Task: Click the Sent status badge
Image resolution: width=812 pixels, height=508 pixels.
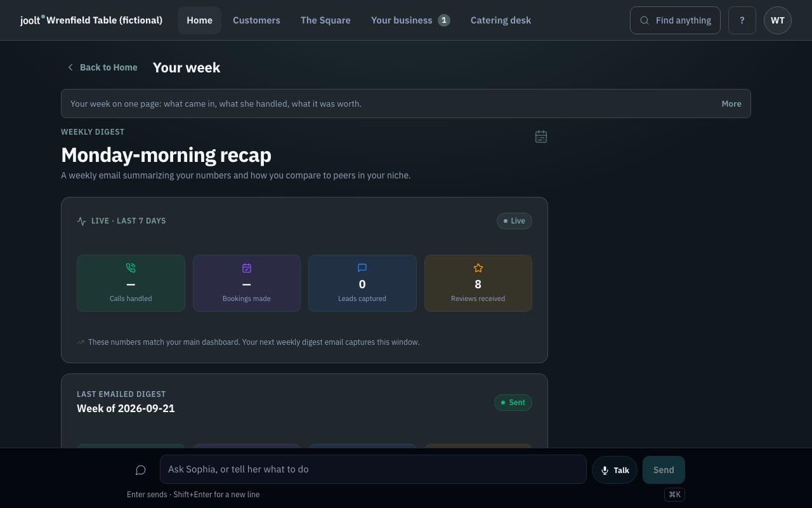Action: 513,403
